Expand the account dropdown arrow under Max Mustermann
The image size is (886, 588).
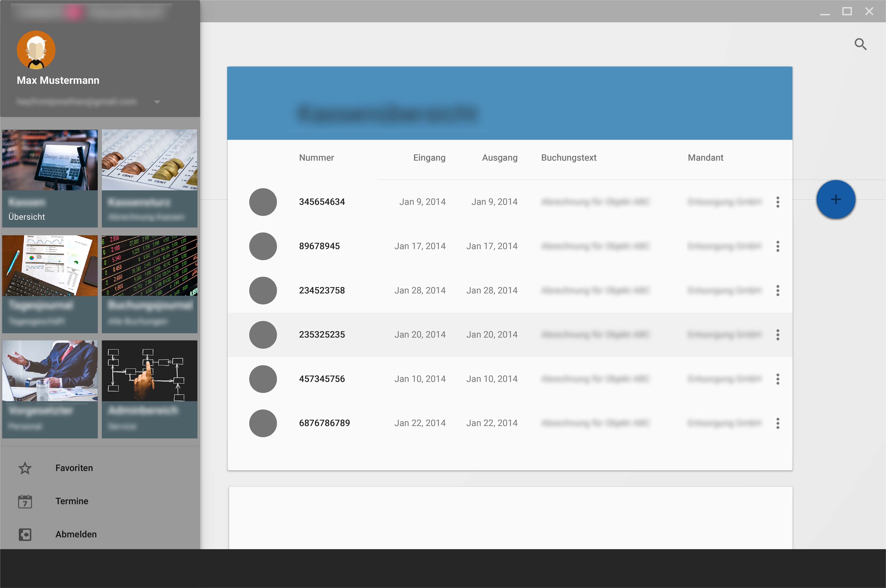pyautogui.click(x=157, y=102)
